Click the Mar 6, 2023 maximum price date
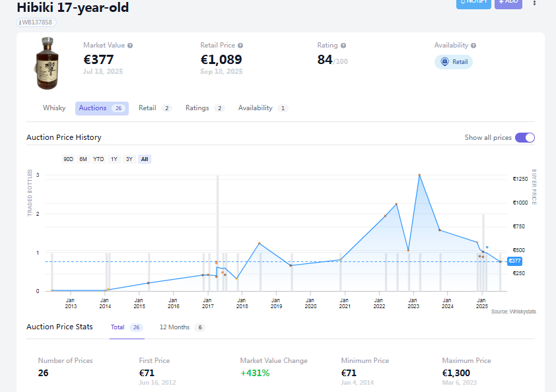This screenshot has height=392, width=556. 459,383
